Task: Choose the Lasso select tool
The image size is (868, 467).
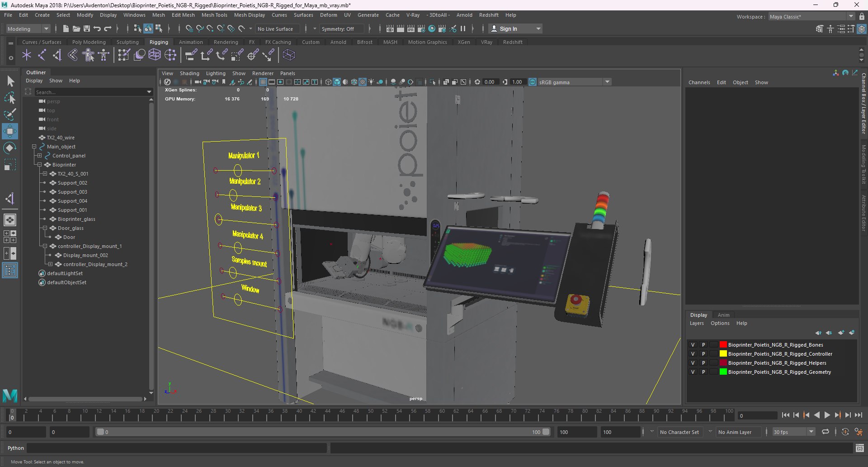Action: pos(10,98)
